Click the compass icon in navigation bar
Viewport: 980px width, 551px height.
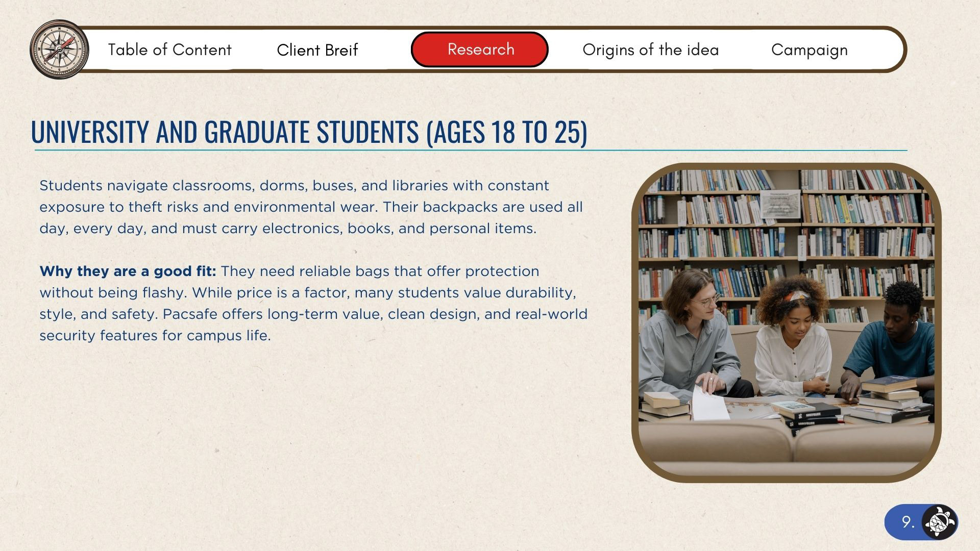pyautogui.click(x=59, y=49)
